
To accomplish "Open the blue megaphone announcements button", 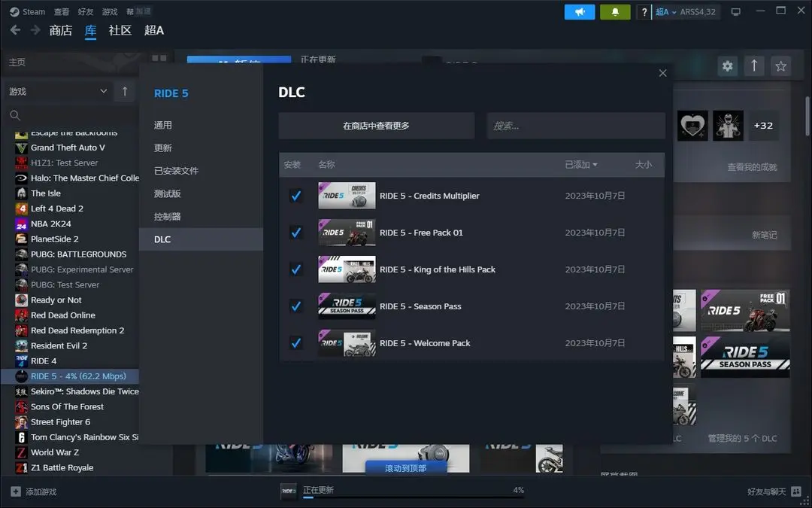I will click(580, 12).
